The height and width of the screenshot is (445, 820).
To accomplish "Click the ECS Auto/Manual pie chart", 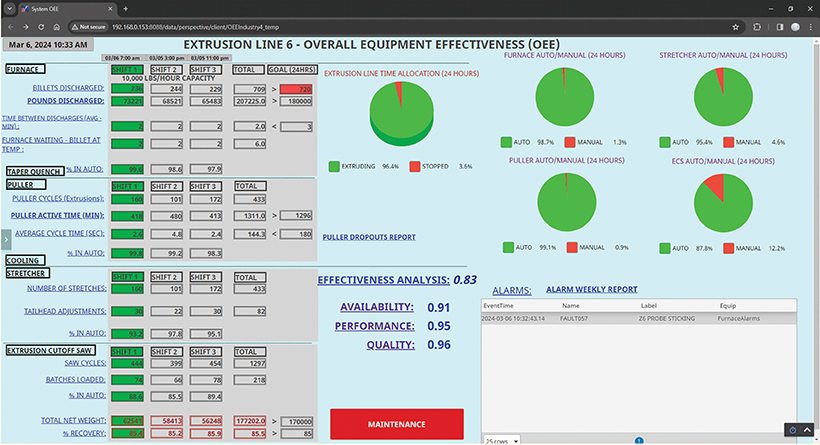I will click(723, 203).
